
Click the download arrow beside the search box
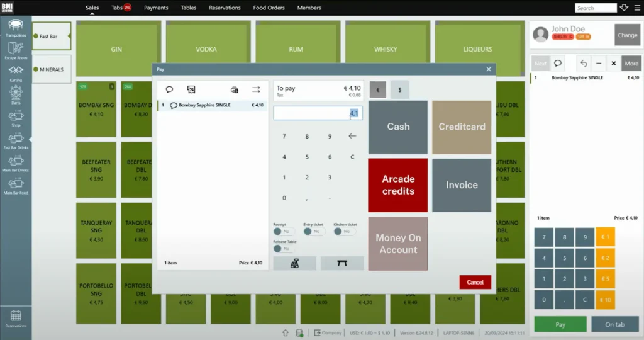click(x=624, y=8)
